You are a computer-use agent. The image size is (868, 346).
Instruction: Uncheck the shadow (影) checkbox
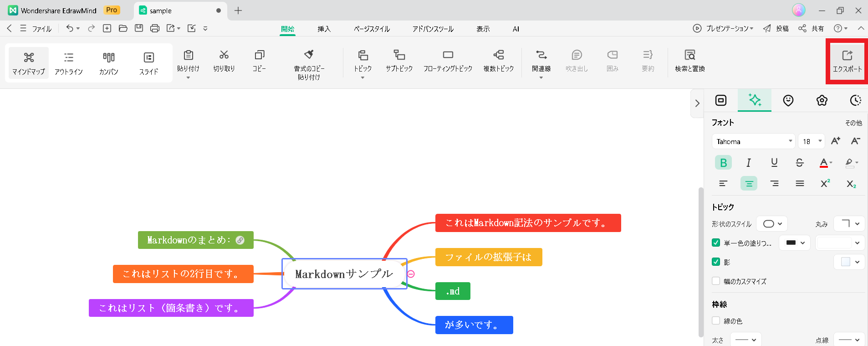click(716, 262)
